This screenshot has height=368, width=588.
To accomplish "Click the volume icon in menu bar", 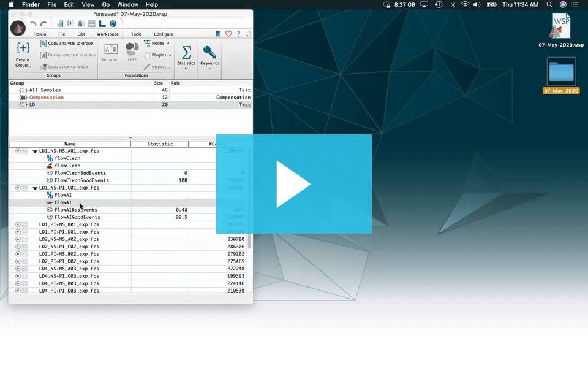I will [477, 4].
